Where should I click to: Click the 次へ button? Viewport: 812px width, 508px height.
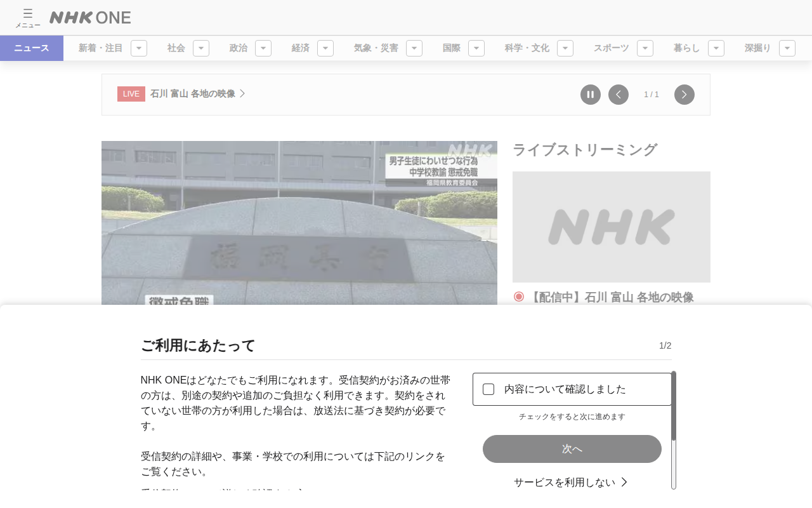(x=572, y=449)
